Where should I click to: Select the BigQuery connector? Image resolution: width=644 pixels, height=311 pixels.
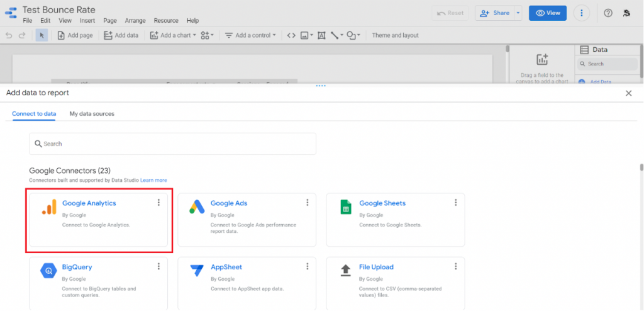[x=99, y=284]
